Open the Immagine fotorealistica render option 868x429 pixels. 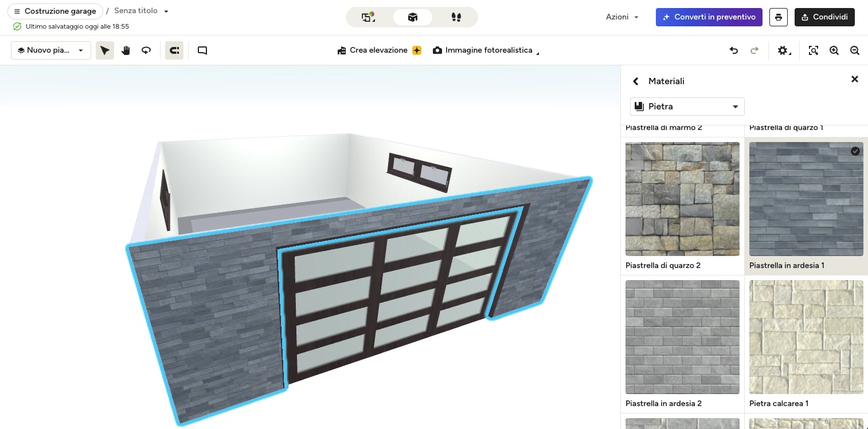tap(486, 50)
